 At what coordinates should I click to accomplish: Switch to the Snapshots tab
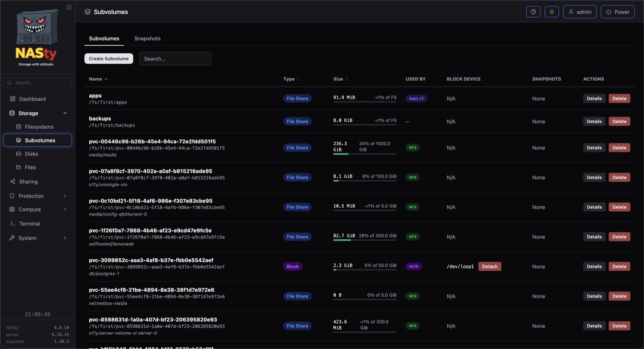[x=147, y=39]
